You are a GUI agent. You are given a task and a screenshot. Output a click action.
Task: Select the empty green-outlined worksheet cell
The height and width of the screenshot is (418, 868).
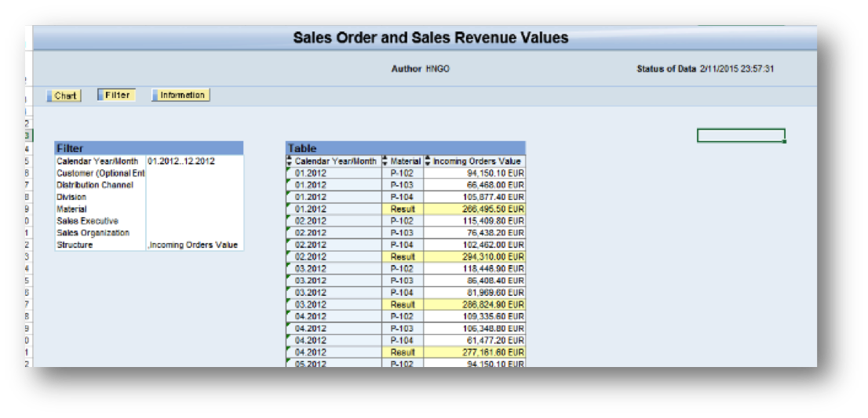point(741,136)
